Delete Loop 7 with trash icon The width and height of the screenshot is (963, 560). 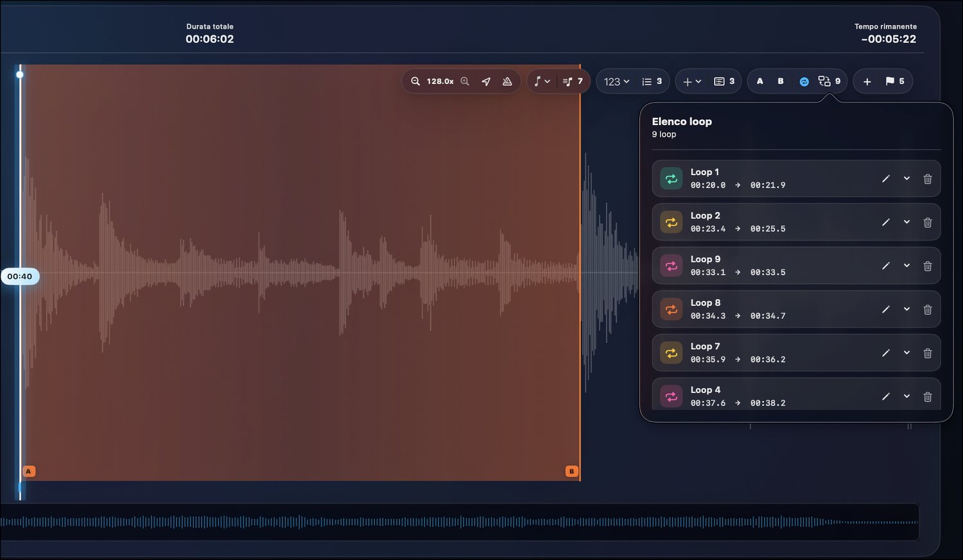coord(928,353)
